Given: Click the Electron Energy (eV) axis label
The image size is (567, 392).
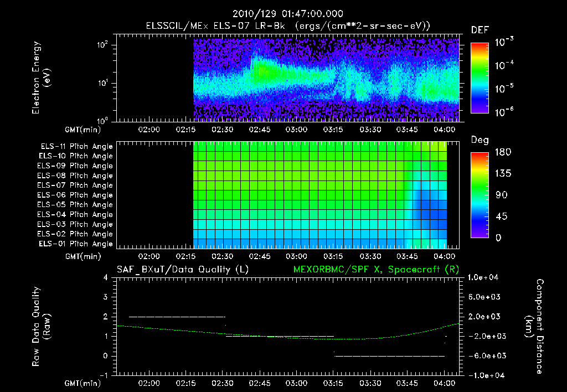Looking at the screenshot, I should click(41, 78).
